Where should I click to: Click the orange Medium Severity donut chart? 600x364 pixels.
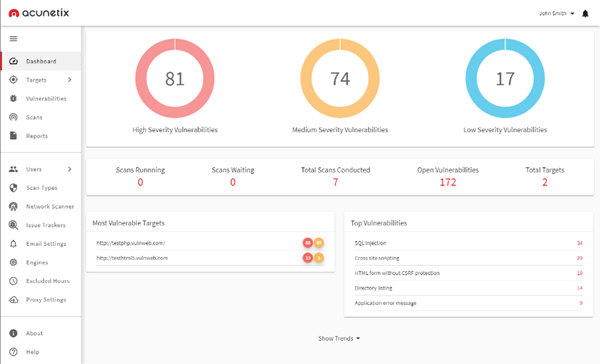(340, 78)
